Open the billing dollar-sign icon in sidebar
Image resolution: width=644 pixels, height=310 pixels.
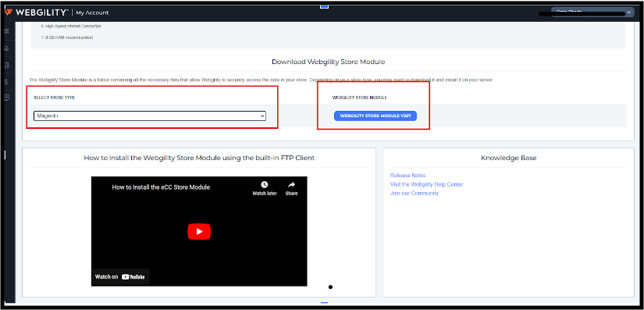point(6,82)
